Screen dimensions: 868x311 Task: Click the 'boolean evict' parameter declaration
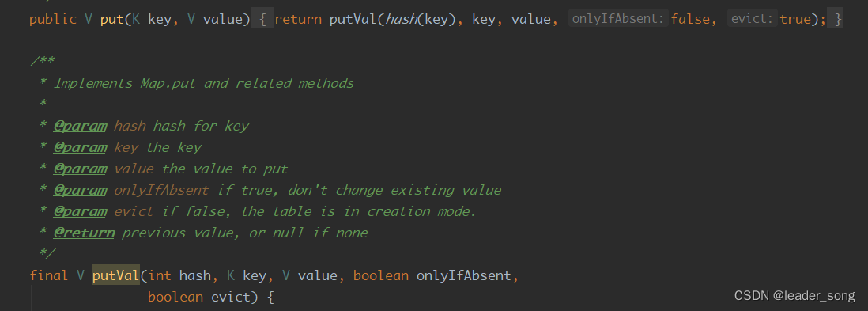pyautogui.click(x=199, y=297)
